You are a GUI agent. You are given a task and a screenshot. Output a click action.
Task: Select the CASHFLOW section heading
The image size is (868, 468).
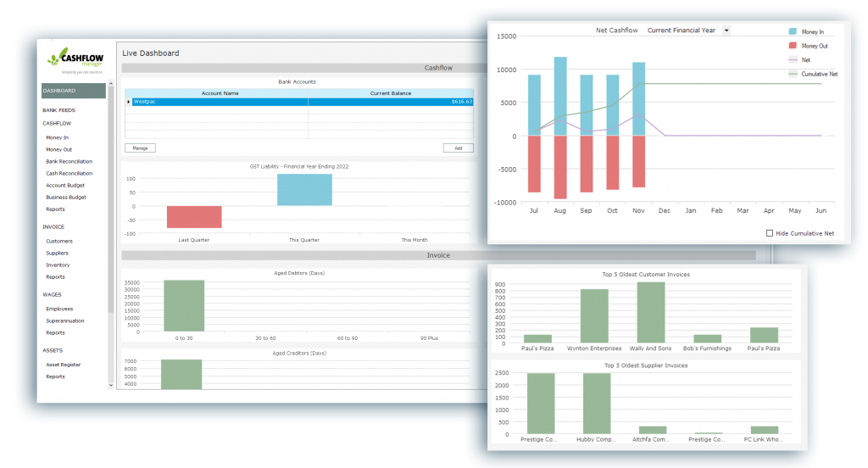57,124
